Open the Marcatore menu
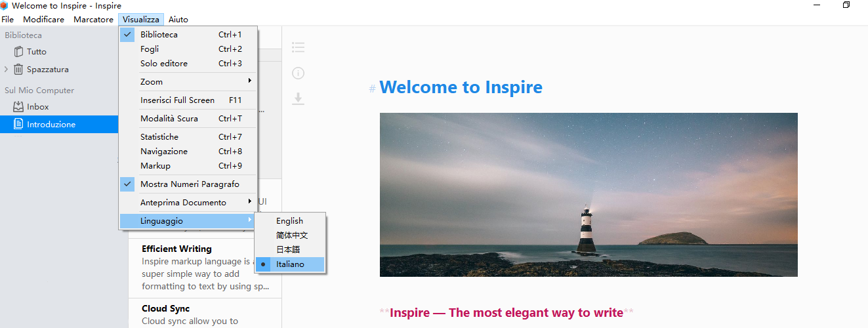 94,20
